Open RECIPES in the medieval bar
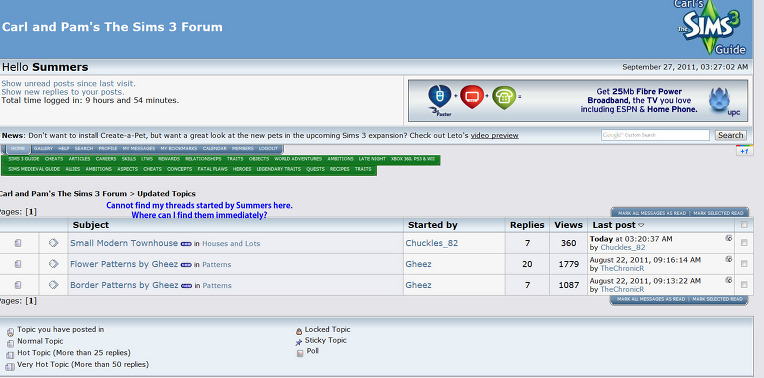764x378 pixels. 340,169
